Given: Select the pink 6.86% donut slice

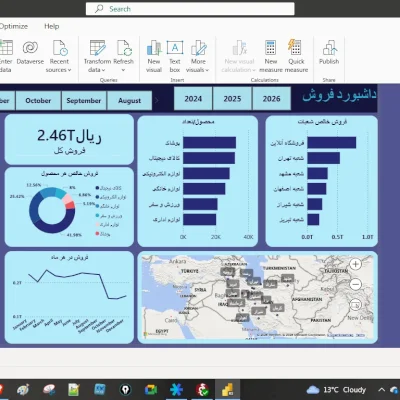Looking at the screenshot, I should [x=68, y=199].
